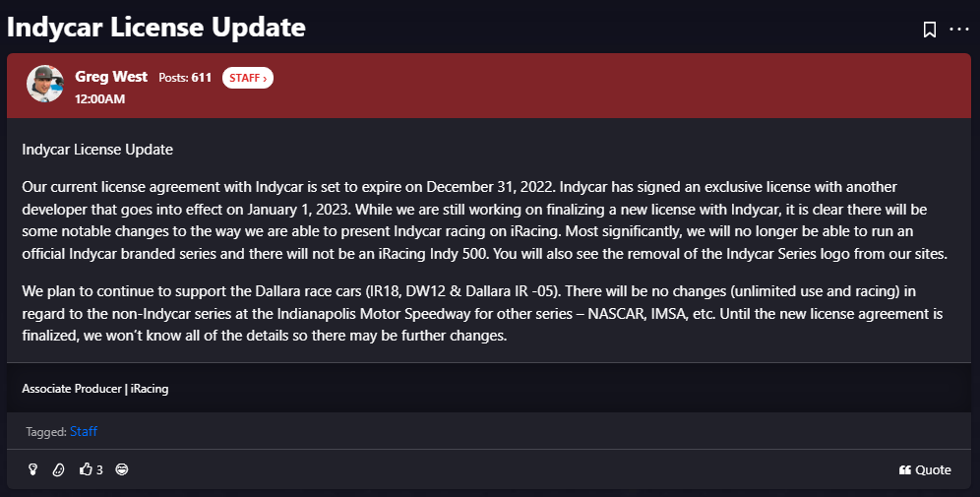Open Greg West's profile name link
980x497 pixels.
point(111,76)
